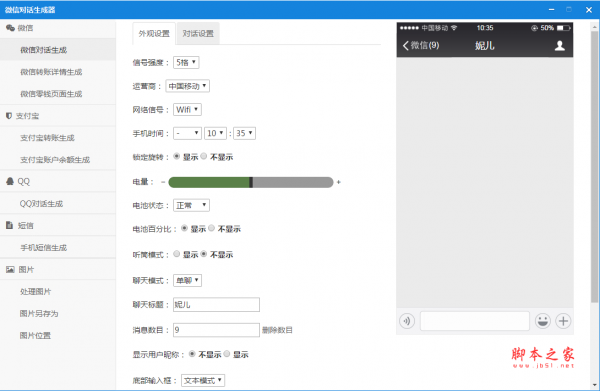Select 显示 for 锁定旋转
Image resolution: width=600 pixels, height=391 pixels.
tap(176, 156)
